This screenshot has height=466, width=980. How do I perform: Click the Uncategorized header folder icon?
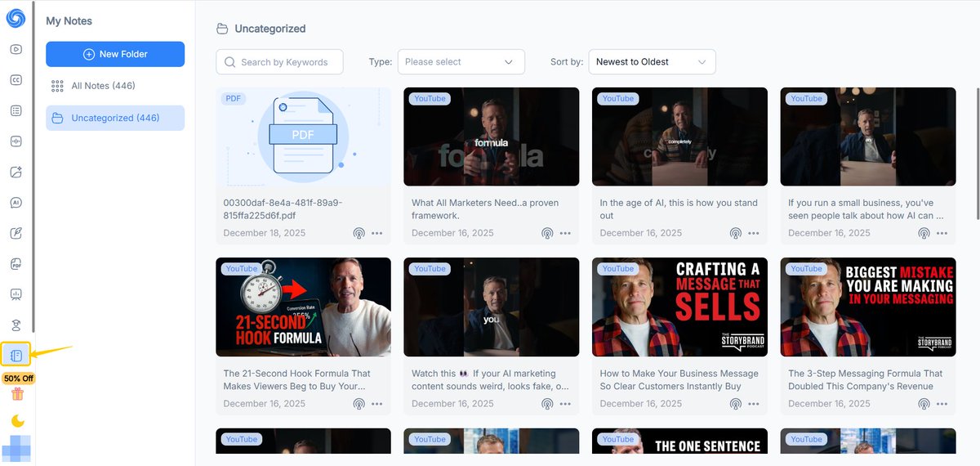click(x=222, y=29)
